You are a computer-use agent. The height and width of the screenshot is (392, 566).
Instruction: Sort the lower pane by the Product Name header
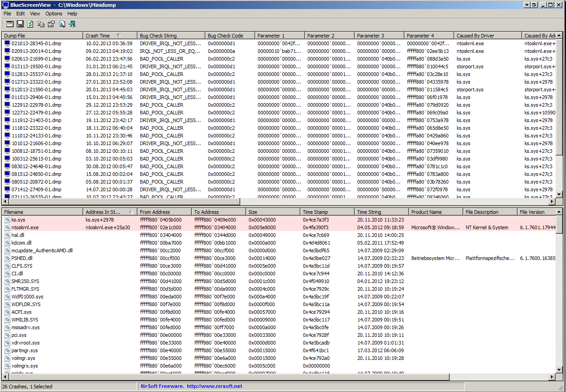click(x=436, y=212)
